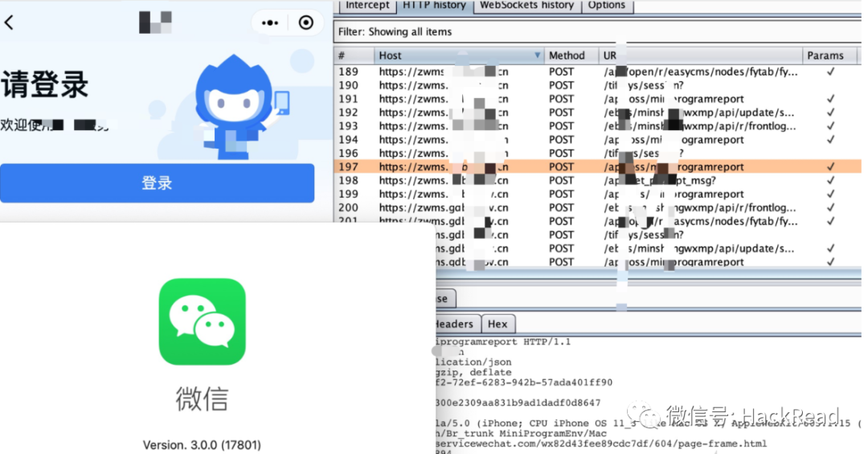Image resolution: width=868 pixels, height=454 pixels.
Task: Select request row number 189
Action: point(596,72)
